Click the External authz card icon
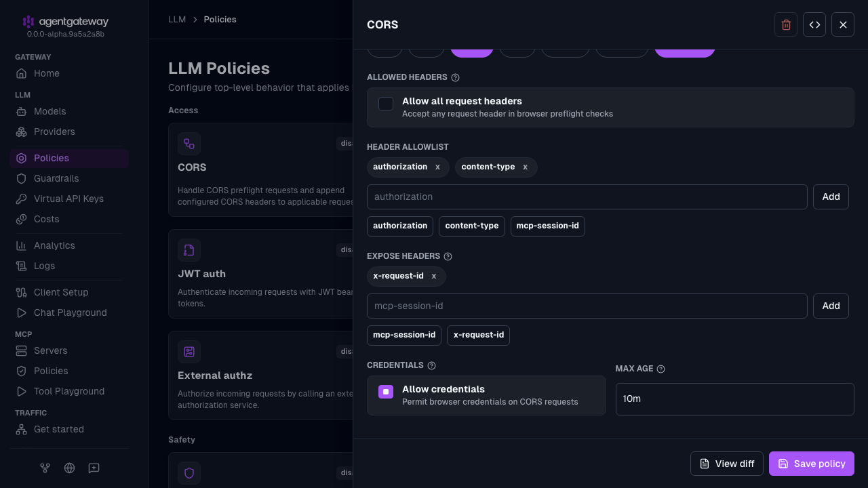This screenshot has height=488, width=868. point(189,352)
